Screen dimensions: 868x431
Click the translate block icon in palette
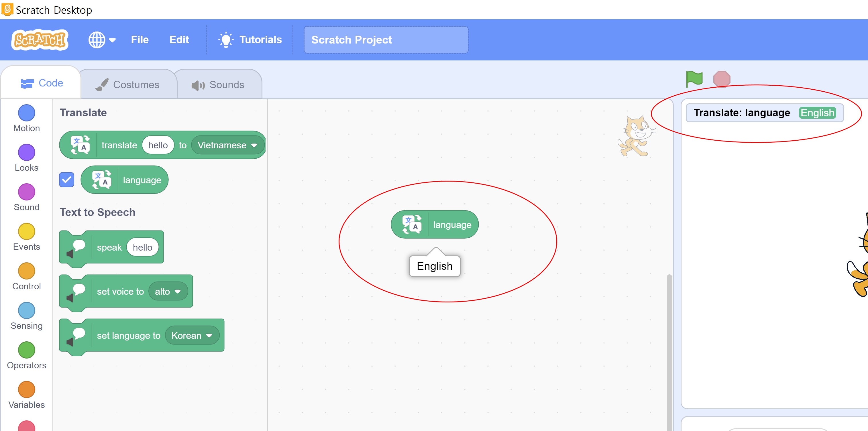[80, 145]
